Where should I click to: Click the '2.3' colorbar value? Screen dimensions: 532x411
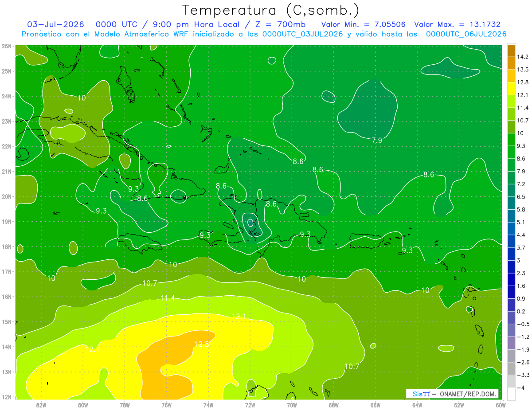coord(521,273)
